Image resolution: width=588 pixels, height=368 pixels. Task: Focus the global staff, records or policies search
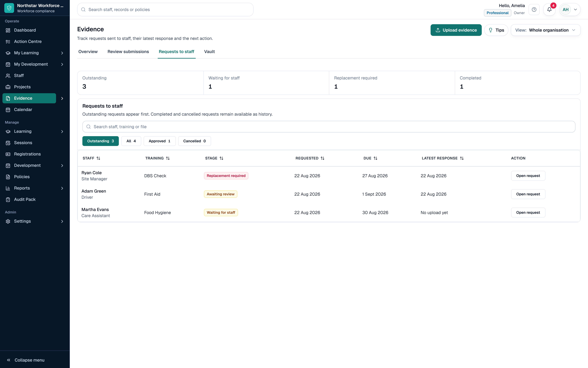[165, 10]
